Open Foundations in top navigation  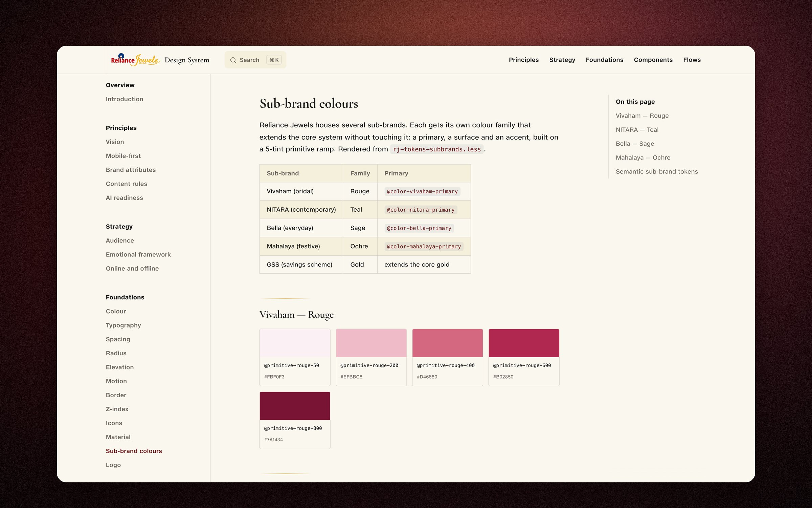tap(604, 60)
